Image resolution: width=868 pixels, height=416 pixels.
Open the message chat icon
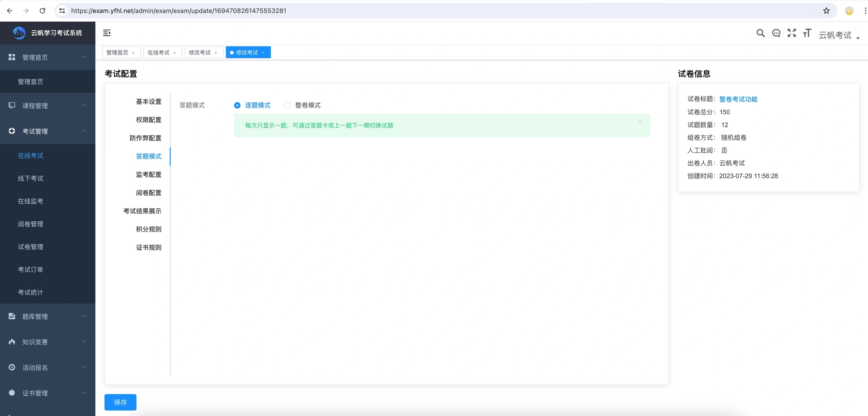[776, 33]
